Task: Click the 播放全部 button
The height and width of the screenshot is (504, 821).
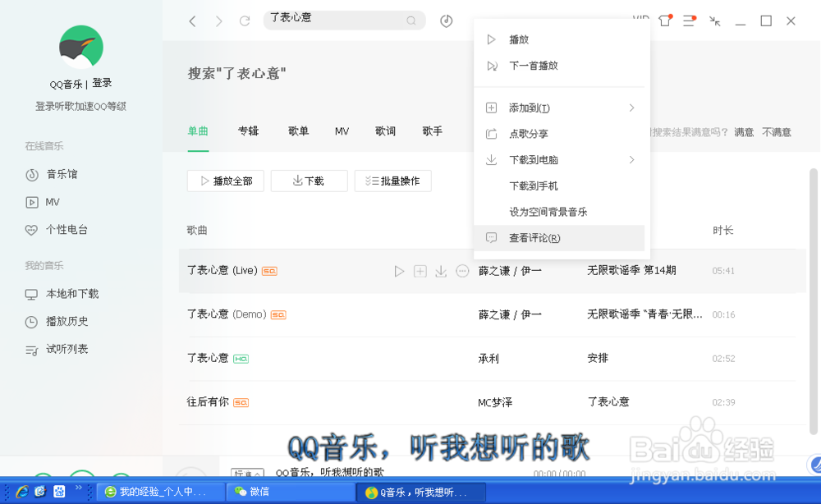Action: 226,181
